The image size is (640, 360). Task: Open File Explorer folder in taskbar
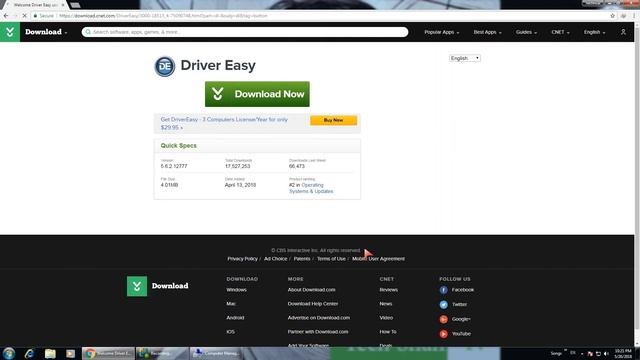point(50,353)
